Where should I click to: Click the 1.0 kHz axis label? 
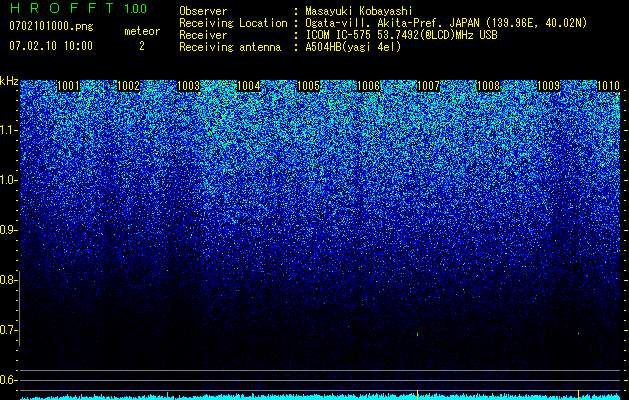pos(8,180)
